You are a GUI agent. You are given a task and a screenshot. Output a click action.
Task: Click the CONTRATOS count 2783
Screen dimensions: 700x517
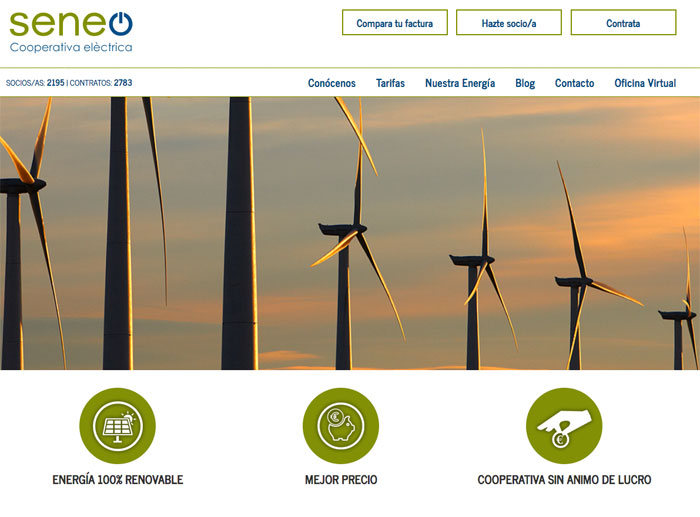[x=123, y=83]
